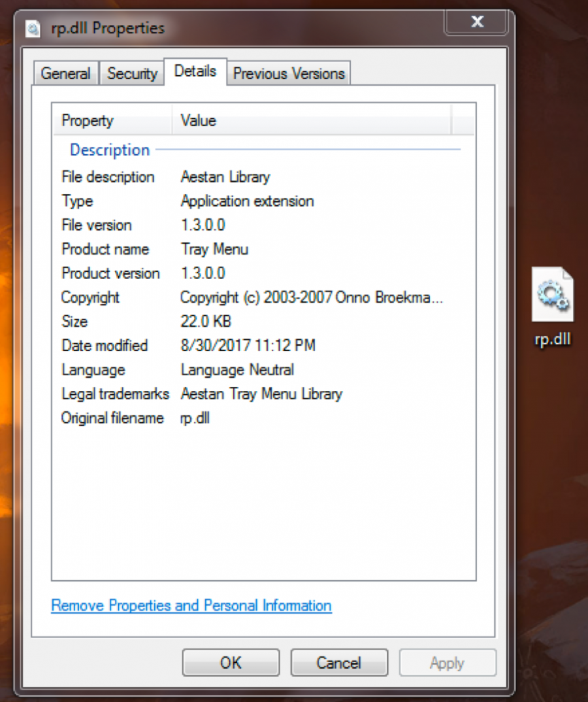Click the file icon in title bar
Screen dimensions: 588x702
click(34, 28)
